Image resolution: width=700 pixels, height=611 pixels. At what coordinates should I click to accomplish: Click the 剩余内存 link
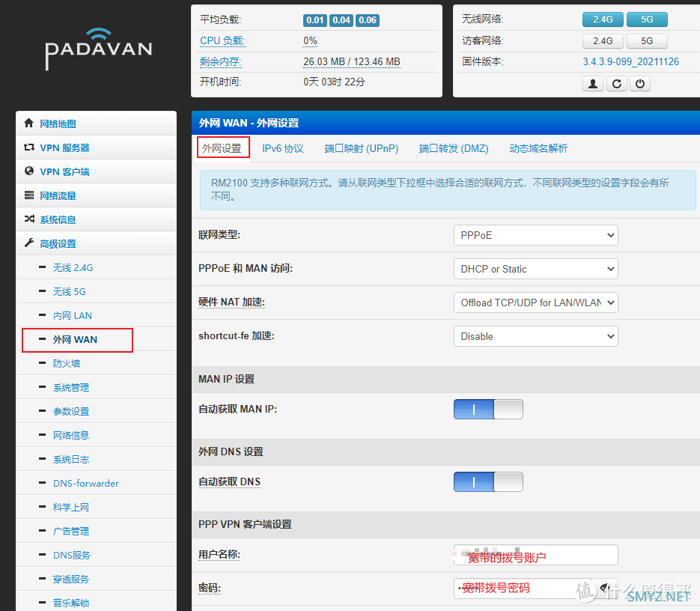[221, 61]
